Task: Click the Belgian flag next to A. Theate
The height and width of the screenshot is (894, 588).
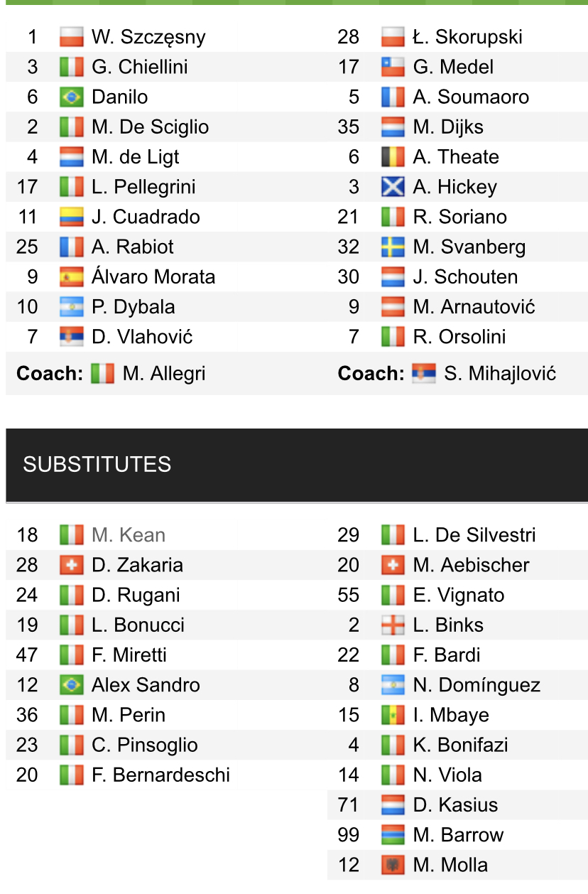Action: (393, 157)
